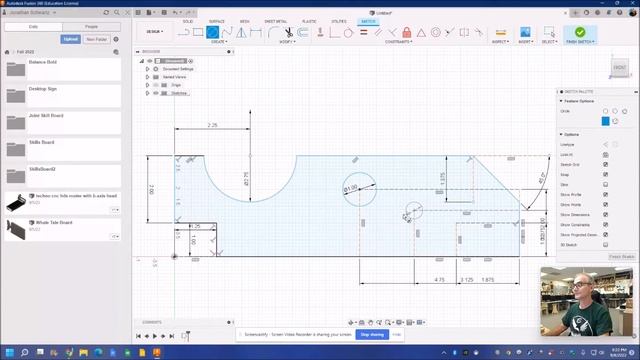
Task: Open the Create dropdown menu
Action: coord(219,42)
